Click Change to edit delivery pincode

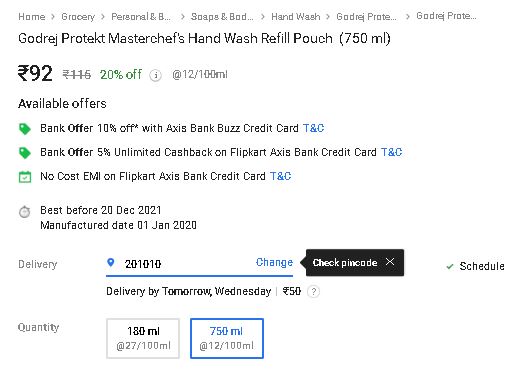[274, 262]
